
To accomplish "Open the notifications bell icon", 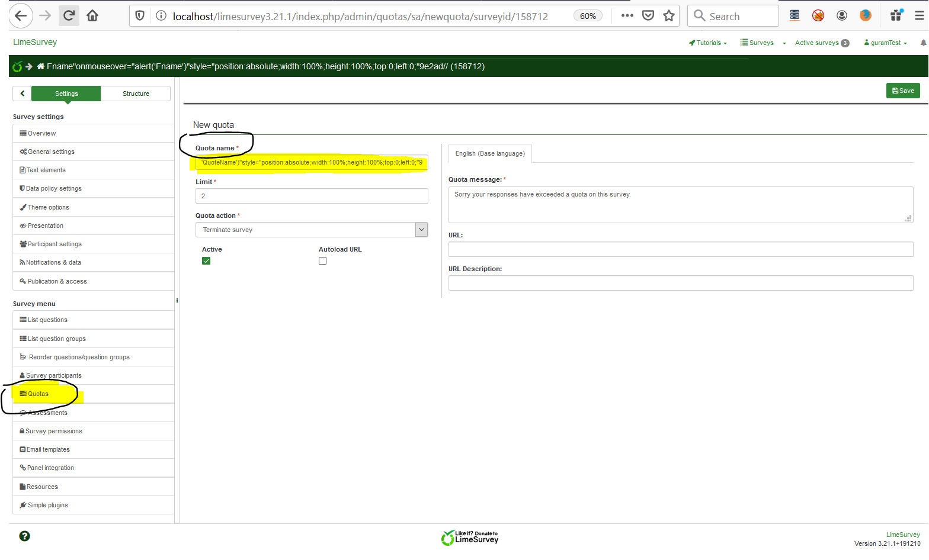I will (923, 43).
